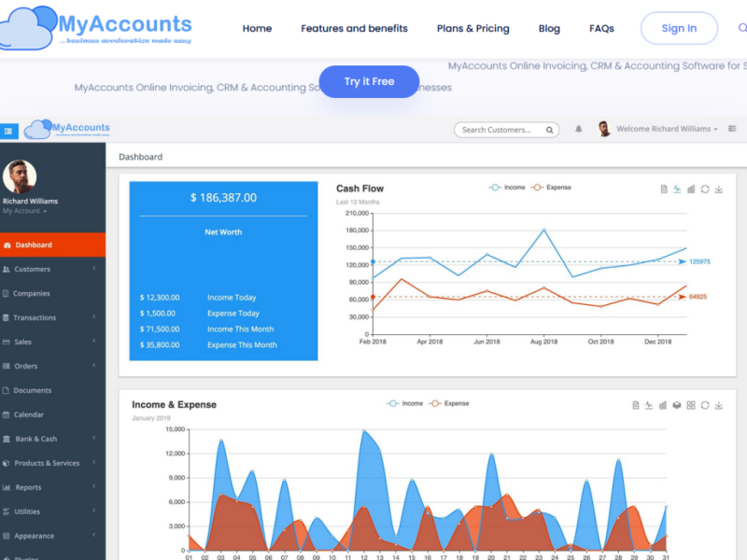Open Income & Expense data view icon
Image resolution: width=747 pixels, height=560 pixels.
pyautogui.click(x=636, y=405)
